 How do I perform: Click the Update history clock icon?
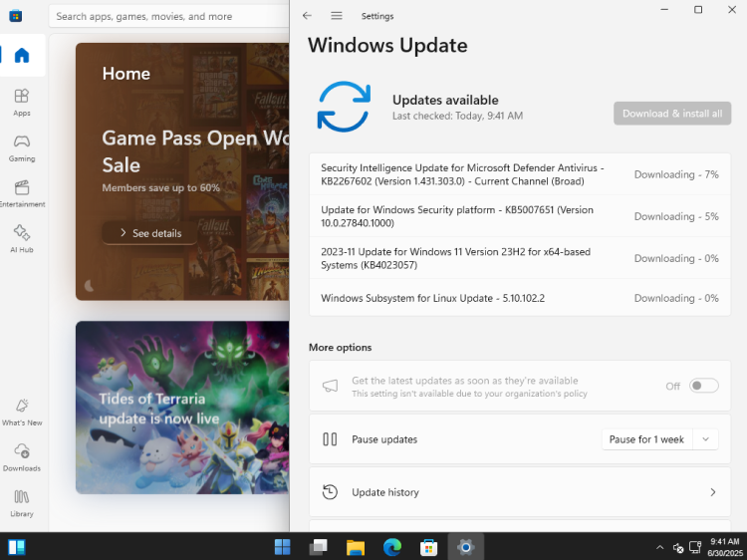point(330,492)
